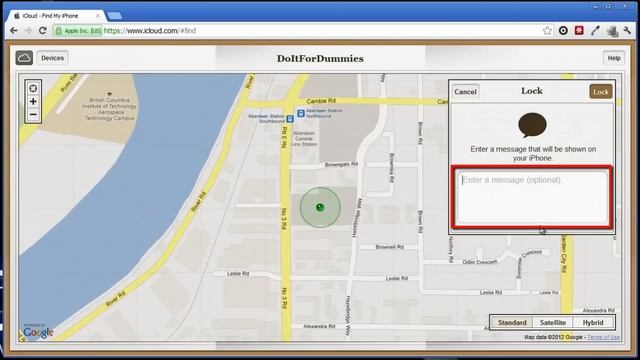
Task: Click Aberdeen Station Northbound transit icon
Action: pos(301,113)
